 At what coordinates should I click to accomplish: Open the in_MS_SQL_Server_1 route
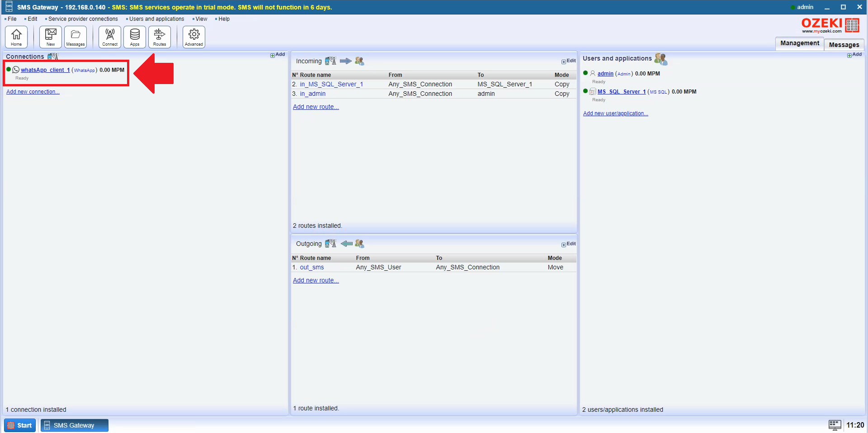tap(331, 84)
